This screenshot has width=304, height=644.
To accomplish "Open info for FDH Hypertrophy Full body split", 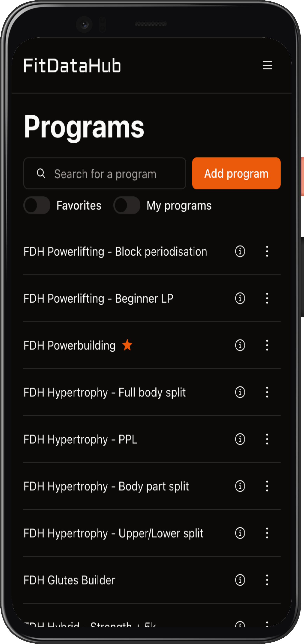I will [x=240, y=392].
